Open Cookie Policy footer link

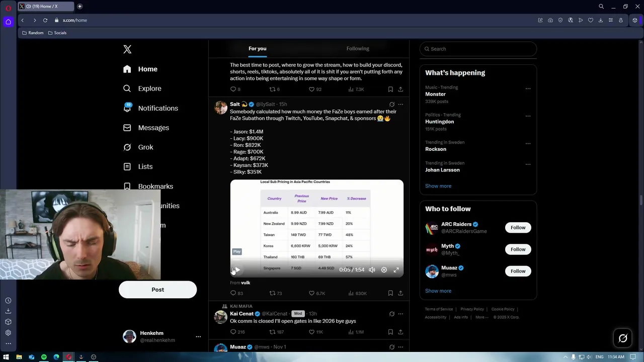[x=503, y=309]
